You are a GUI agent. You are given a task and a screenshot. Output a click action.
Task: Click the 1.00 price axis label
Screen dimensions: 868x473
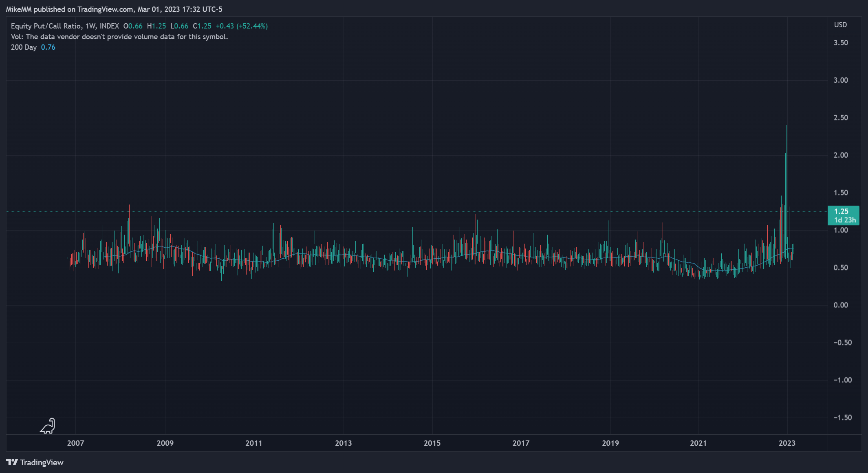[x=841, y=230]
